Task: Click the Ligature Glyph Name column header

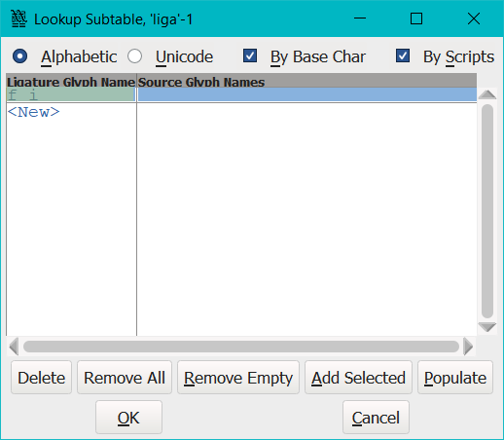Action: (71, 82)
